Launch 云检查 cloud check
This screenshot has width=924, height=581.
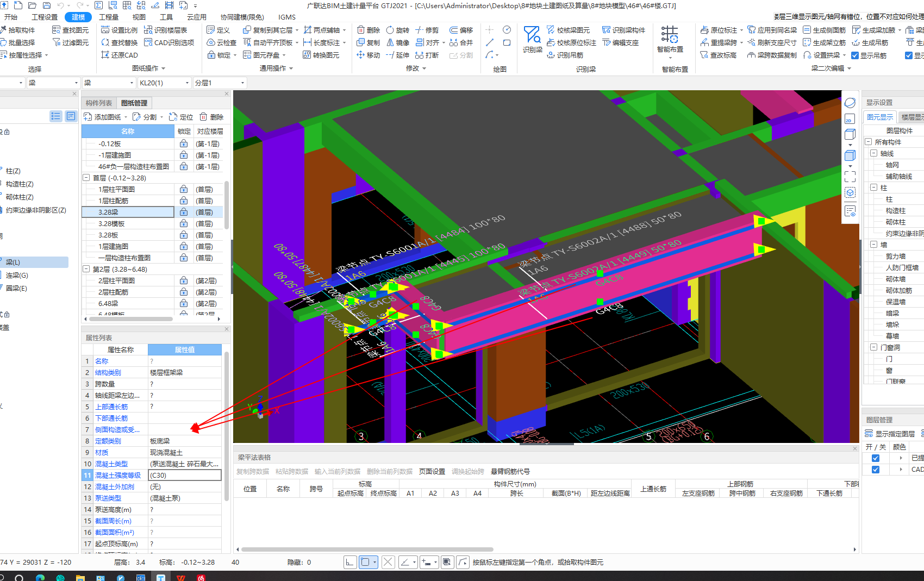point(222,42)
